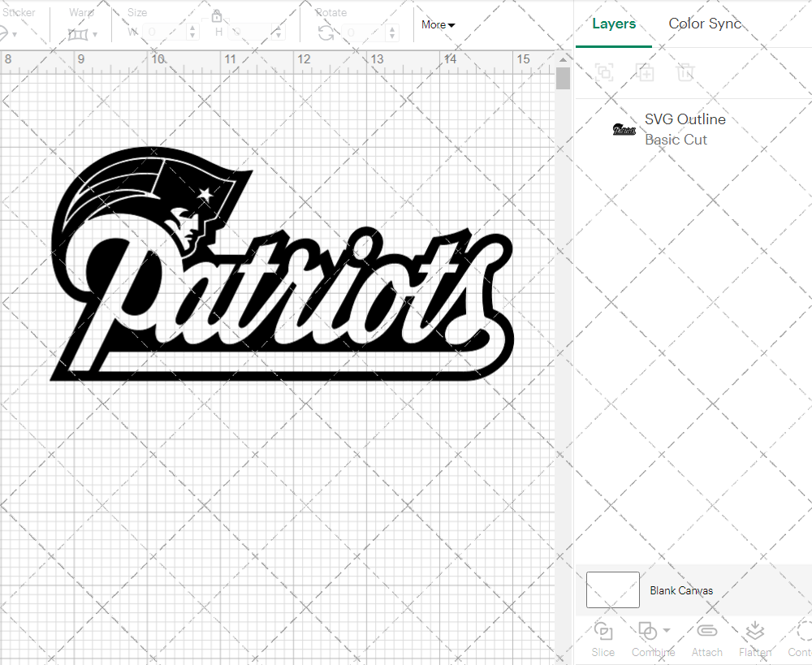Viewport: 812px width, 665px height.
Task: Toggle the size aspect ratio lock
Action: 217,16
